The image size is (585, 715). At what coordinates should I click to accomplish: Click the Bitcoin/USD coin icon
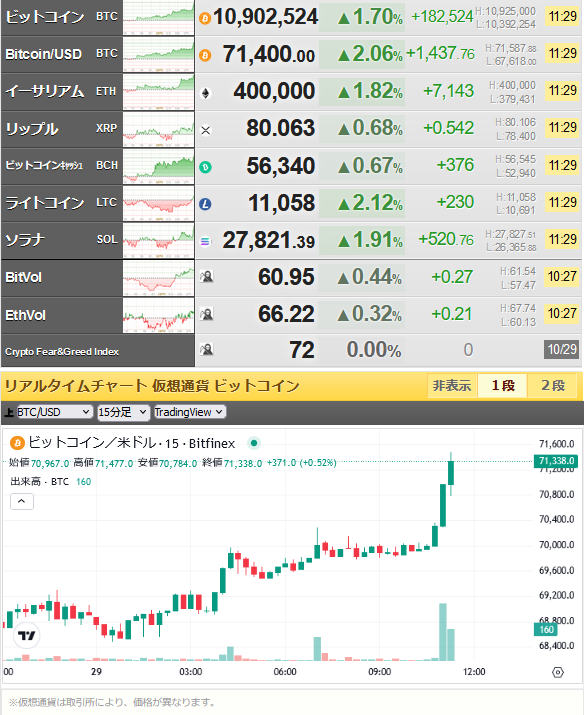tap(205, 55)
